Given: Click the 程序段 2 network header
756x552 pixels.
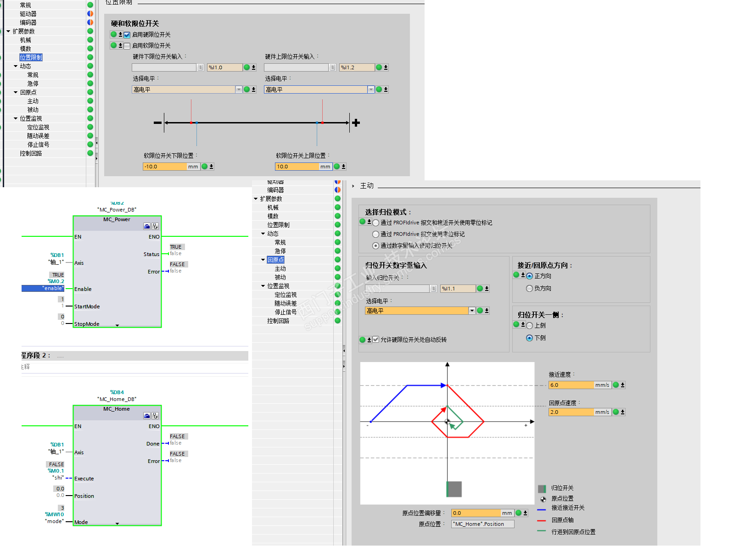Looking at the screenshot, I should click(134, 356).
